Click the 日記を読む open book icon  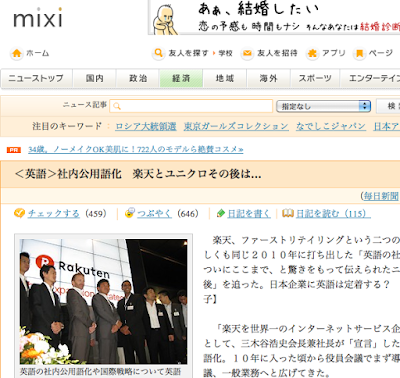tap(288, 213)
